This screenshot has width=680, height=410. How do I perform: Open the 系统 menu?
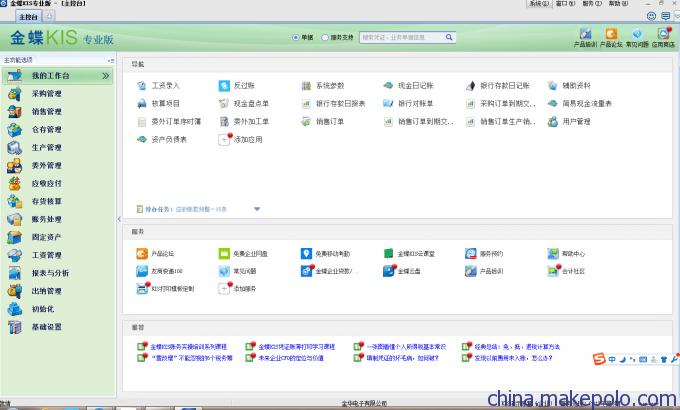539,3
